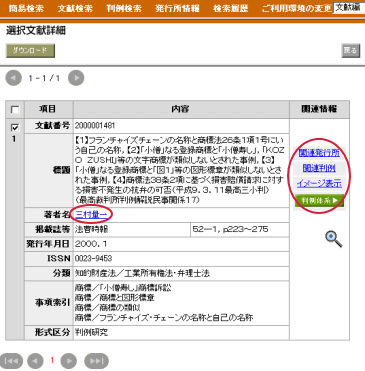The height and width of the screenshot is (371, 365).
Task: Click the 文献編 field in the top bar
Action: [x=349, y=7]
